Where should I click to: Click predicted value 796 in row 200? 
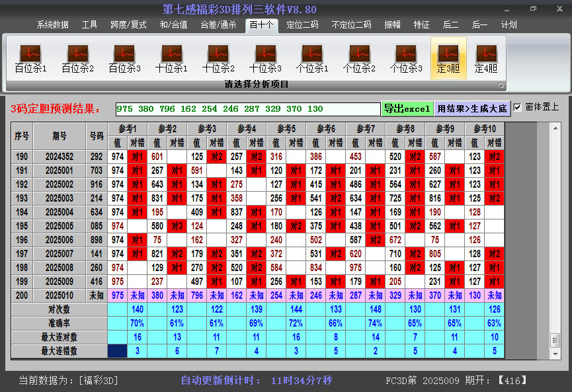tap(197, 295)
